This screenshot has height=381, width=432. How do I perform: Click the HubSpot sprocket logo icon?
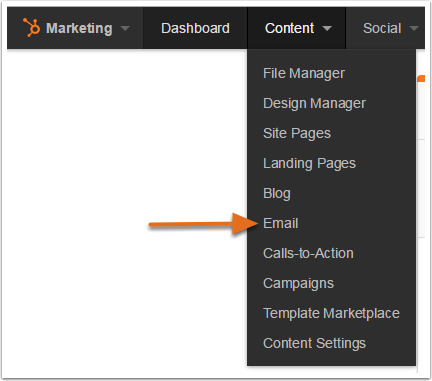point(31,27)
